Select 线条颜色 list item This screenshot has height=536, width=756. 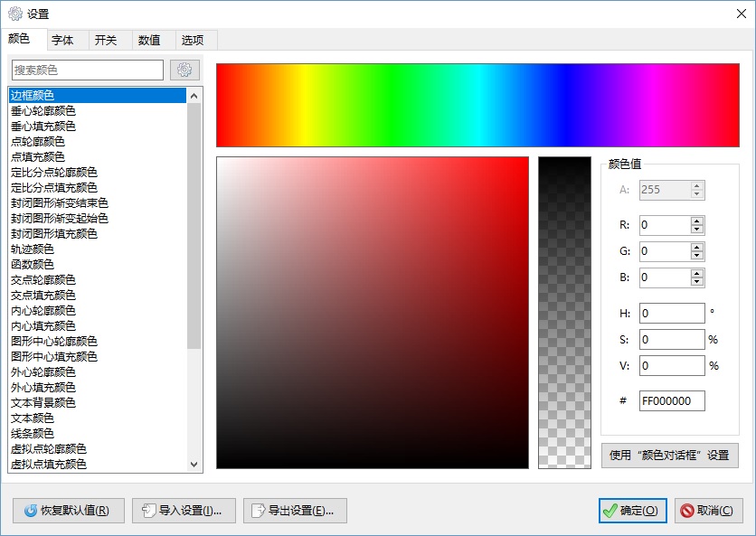point(98,434)
